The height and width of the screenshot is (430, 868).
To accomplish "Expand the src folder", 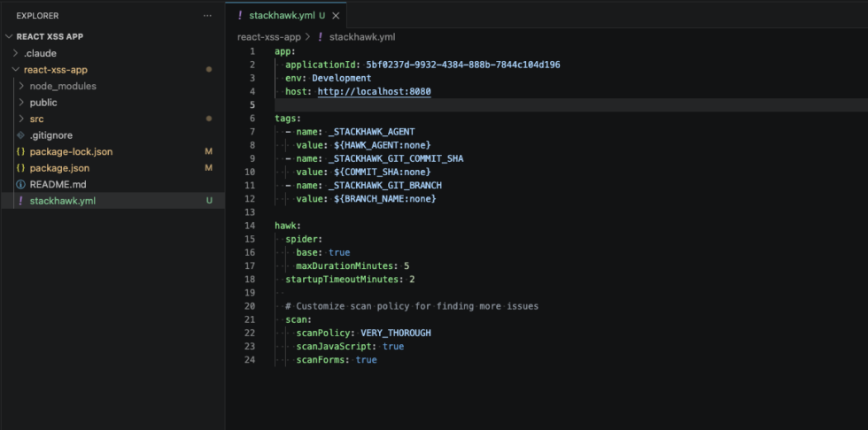I will tap(21, 119).
